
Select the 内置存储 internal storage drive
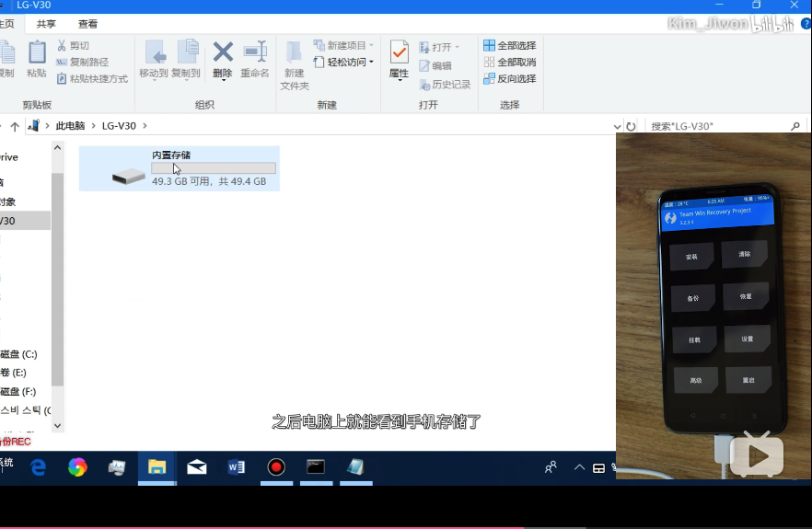(x=180, y=168)
